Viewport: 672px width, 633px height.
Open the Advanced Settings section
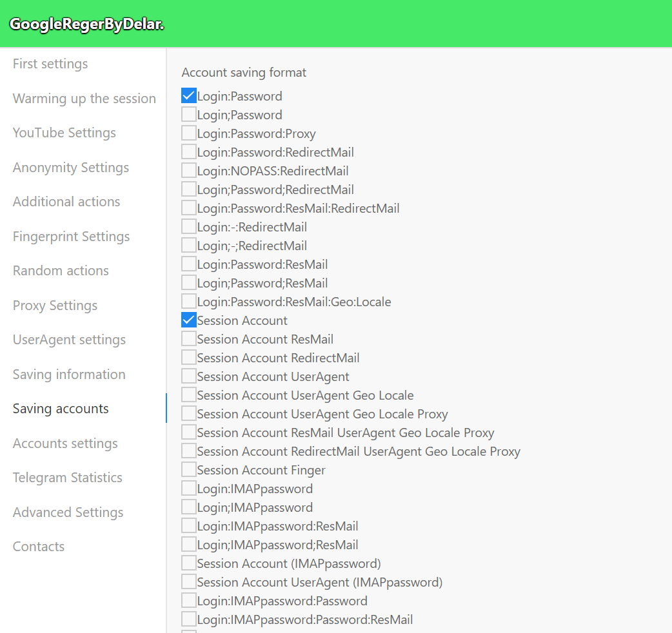click(x=68, y=512)
